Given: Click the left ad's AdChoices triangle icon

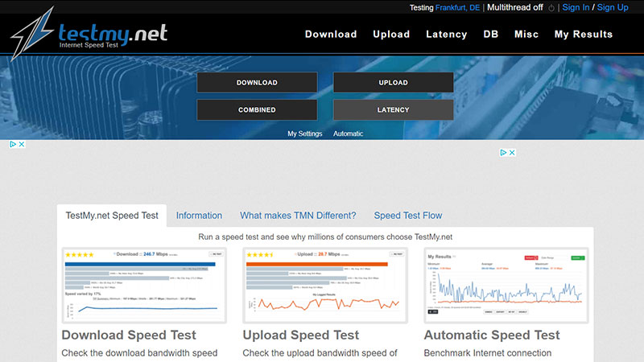Looking at the screenshot, I should (13, 145).
